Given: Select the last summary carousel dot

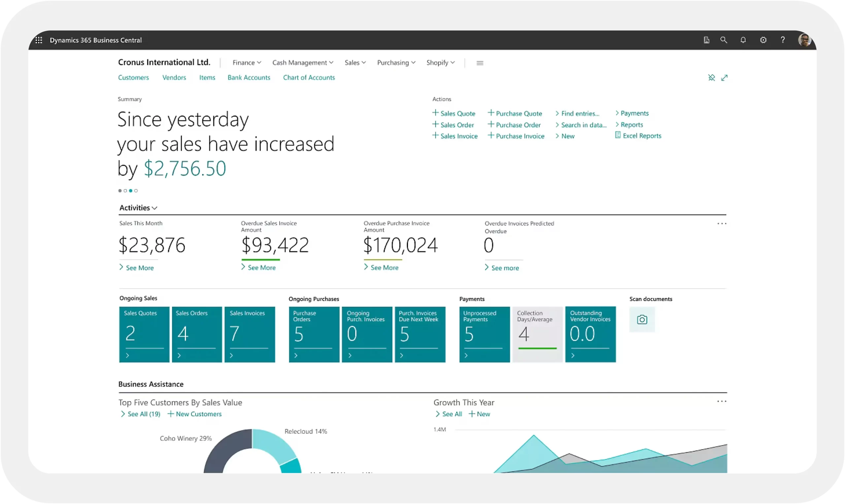Looking at the screenshot, I should (136, 191).
